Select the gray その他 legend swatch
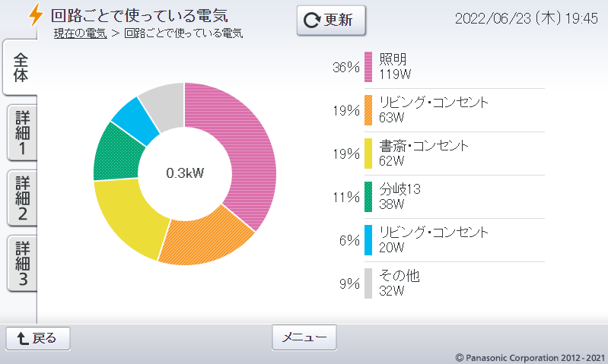Screen dimensions: 608x364 (368, 283)
